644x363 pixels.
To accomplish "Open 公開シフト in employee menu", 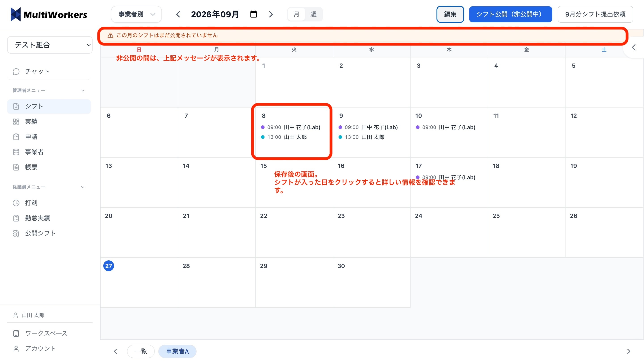I will point(49,233).
